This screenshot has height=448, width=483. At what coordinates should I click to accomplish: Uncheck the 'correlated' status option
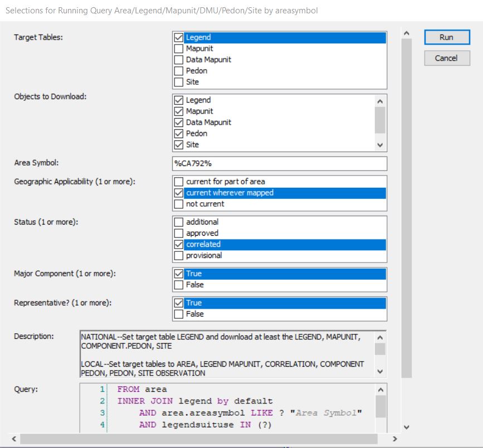coord(179,244)
